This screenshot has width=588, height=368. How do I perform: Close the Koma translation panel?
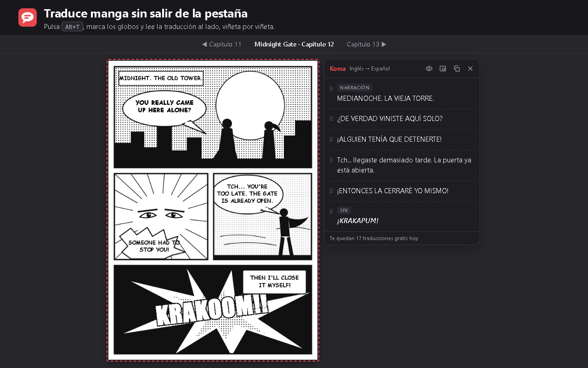pos(470,69)
